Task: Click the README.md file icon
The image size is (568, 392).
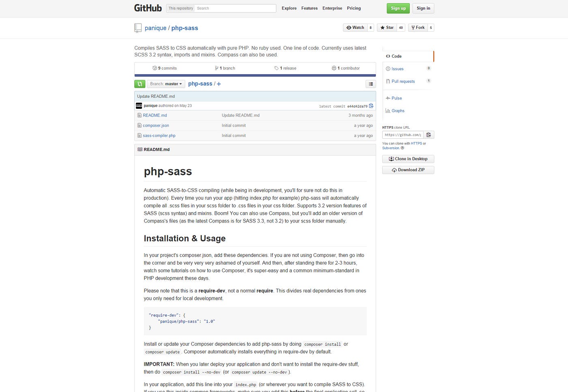Action: pos(140,115)
